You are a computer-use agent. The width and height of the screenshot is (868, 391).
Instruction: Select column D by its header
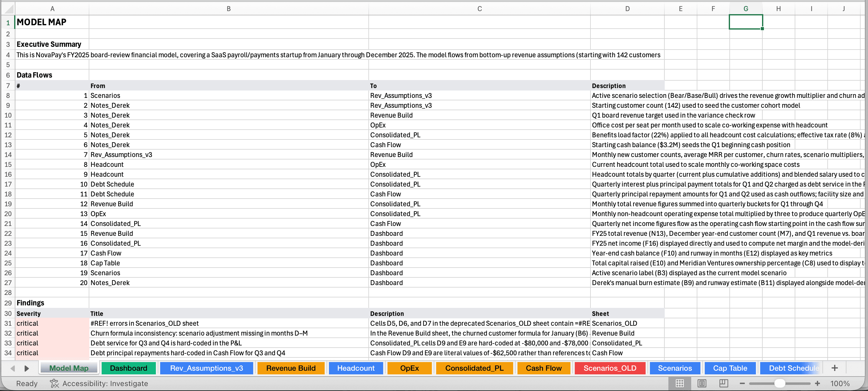(627, 8)
